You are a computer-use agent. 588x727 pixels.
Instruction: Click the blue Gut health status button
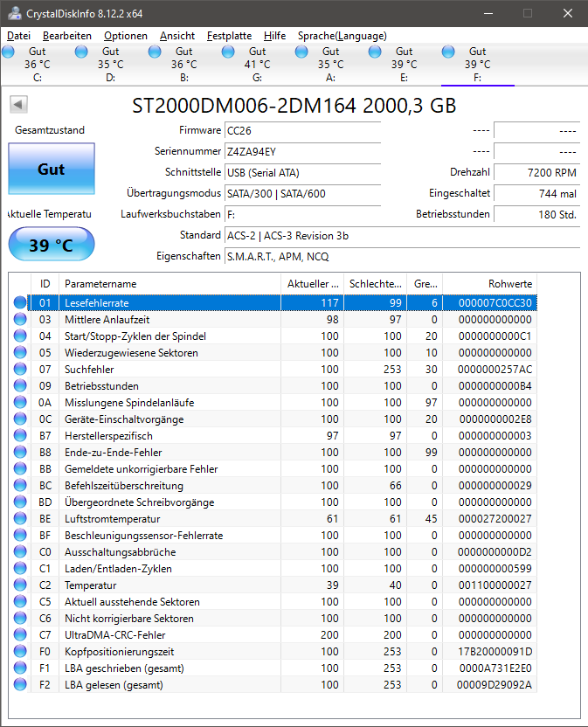click(x=52, y=169)
